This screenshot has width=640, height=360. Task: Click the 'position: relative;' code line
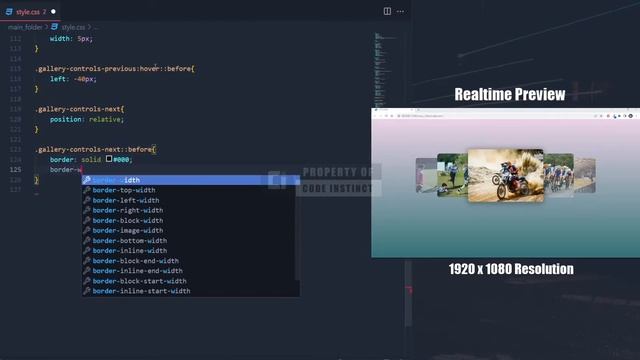tap(87, 119)
